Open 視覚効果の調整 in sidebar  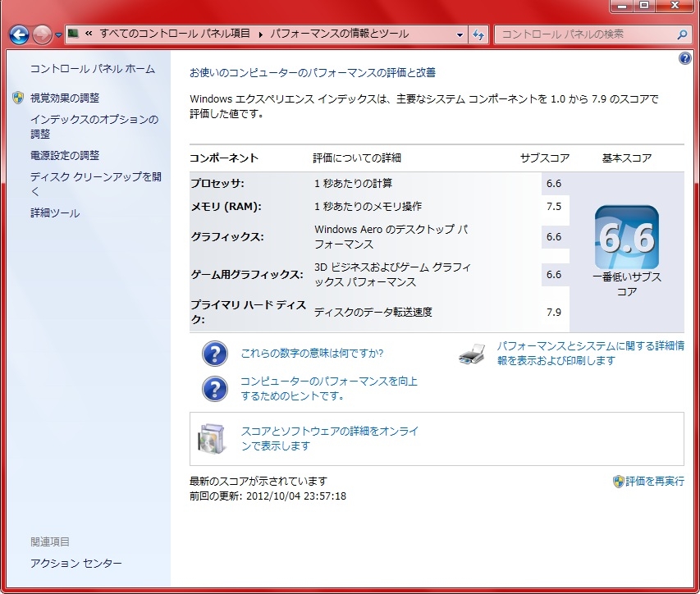65,98
